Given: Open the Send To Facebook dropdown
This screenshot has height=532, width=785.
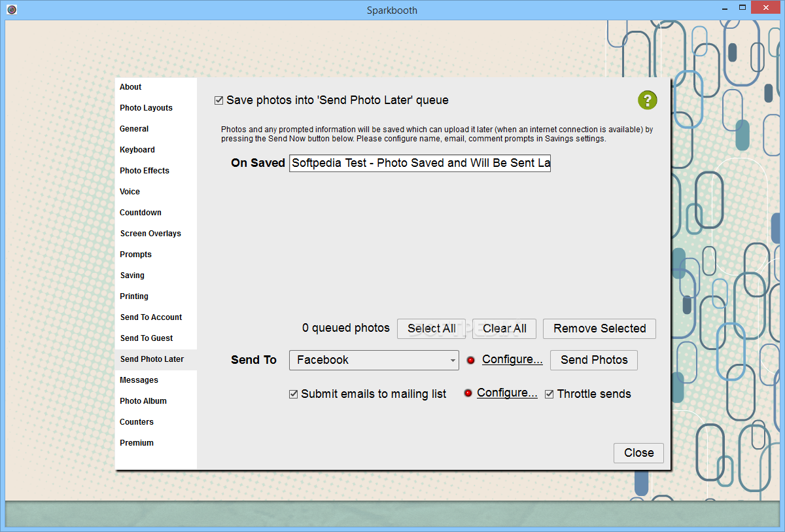Looking at the screenshot, I should pyautogui.click(x=374, y=360).
